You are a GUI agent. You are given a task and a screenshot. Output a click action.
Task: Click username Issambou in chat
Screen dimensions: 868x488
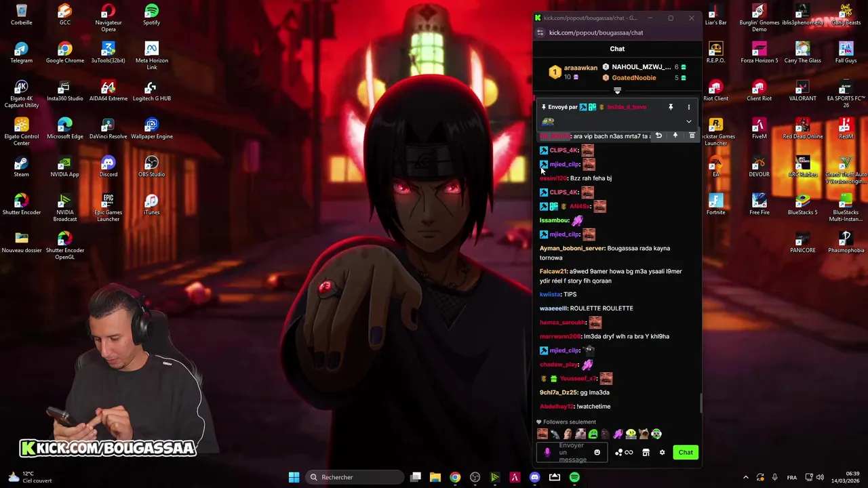tap(554, 220)
